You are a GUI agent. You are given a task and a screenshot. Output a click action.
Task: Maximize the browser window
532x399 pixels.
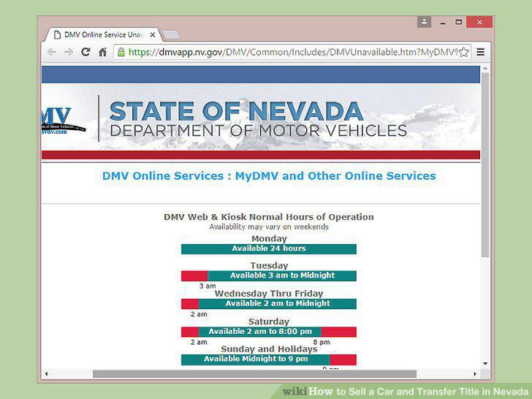tap(459, 22)
